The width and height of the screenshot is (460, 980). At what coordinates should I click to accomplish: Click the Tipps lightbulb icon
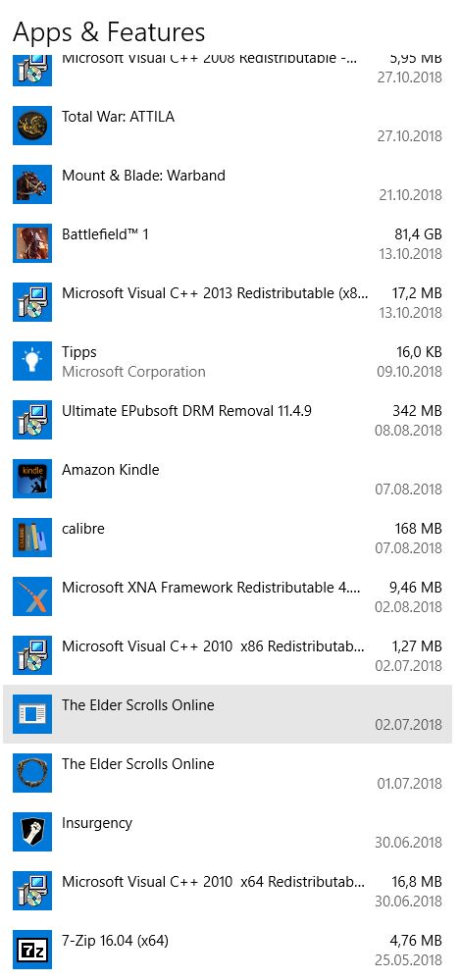tap(31, 361)
